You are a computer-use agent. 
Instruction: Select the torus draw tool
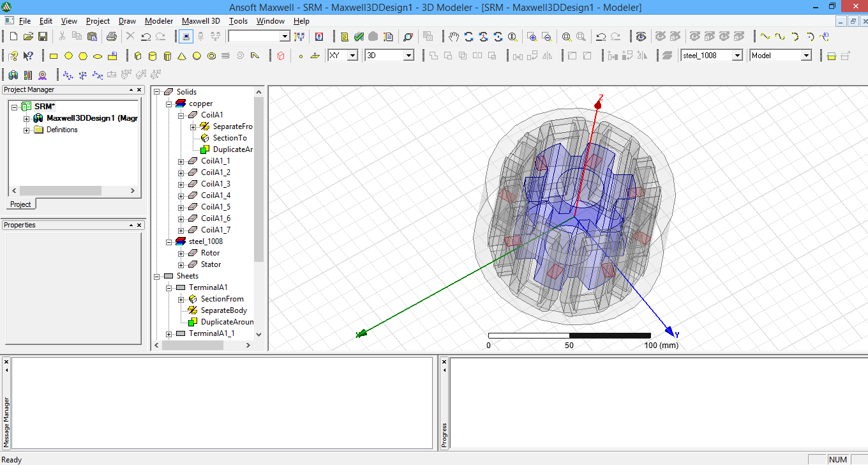click(x=211, y=56)
